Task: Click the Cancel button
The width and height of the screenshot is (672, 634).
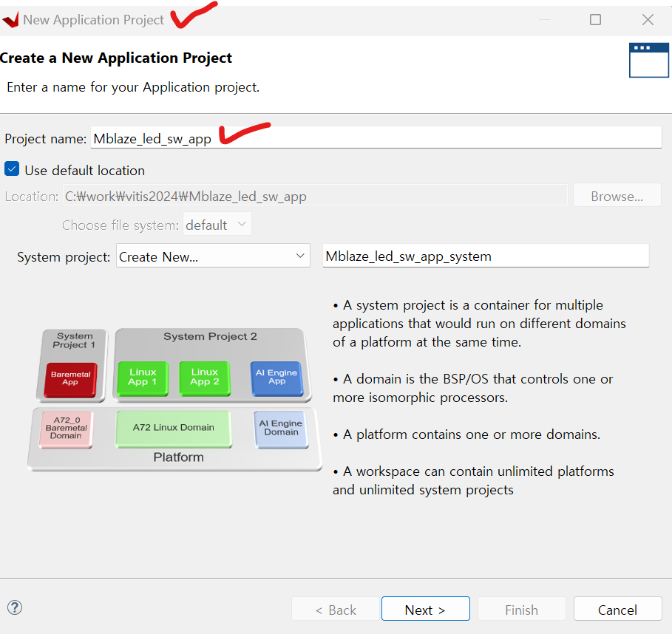Action: coord(617,609)
